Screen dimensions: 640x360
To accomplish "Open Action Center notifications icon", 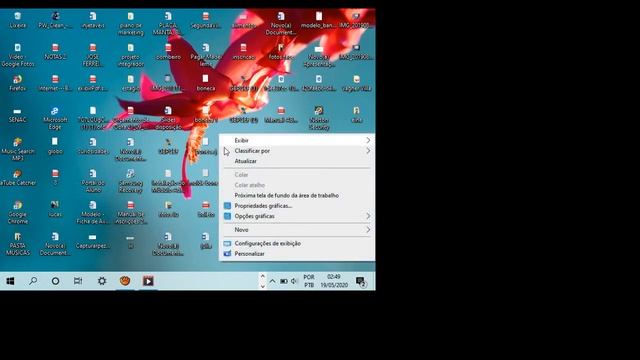I will tap(361, 281).
